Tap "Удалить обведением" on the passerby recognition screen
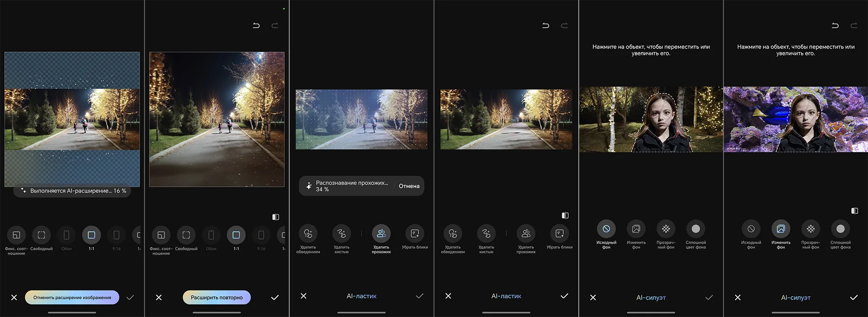This screenshot has width=868, height=317. pos(308,234)
